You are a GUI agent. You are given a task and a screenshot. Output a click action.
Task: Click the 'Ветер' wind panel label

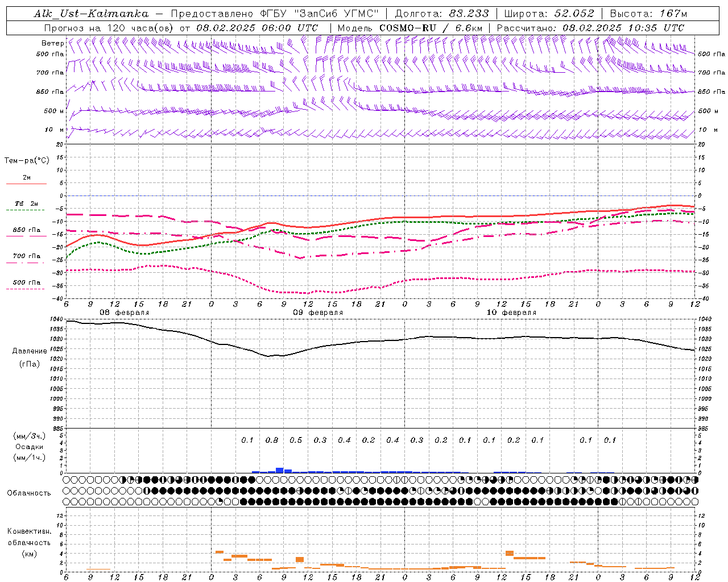coord(52,43)
